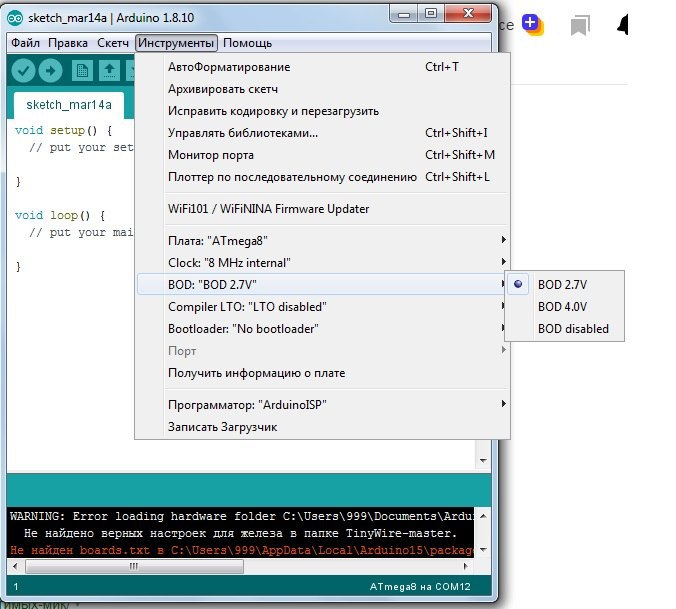Click the WARNING: Error loading hardware folder line

coord(242,516)
